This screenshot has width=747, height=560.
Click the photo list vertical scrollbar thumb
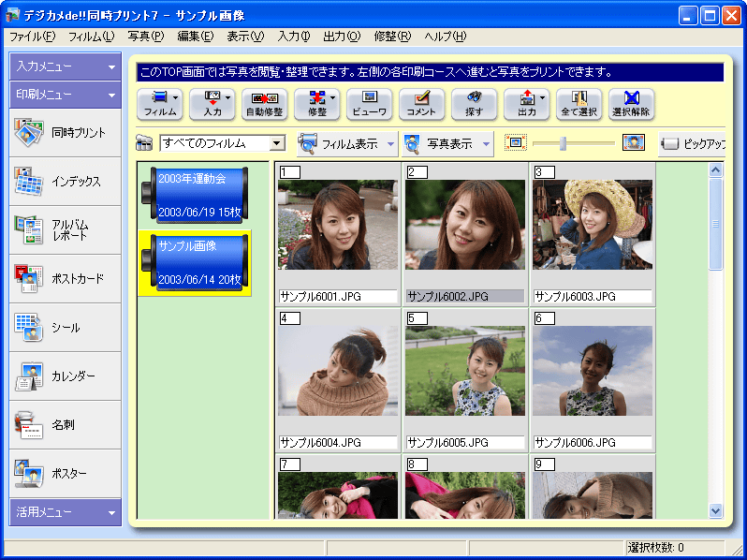click(715, 224)
